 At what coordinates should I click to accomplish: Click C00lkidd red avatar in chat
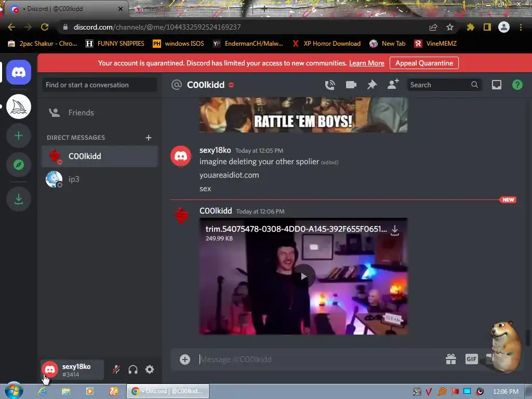(x=181, y=216)
